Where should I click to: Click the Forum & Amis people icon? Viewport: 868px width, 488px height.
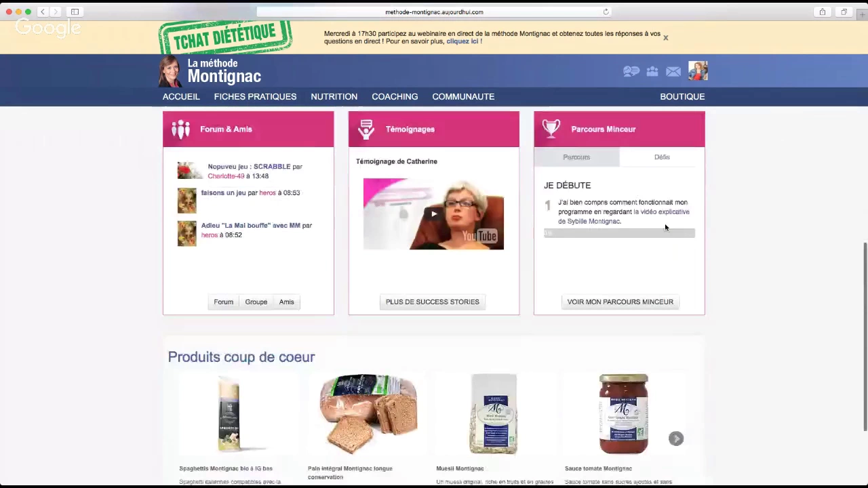(180, 129)
